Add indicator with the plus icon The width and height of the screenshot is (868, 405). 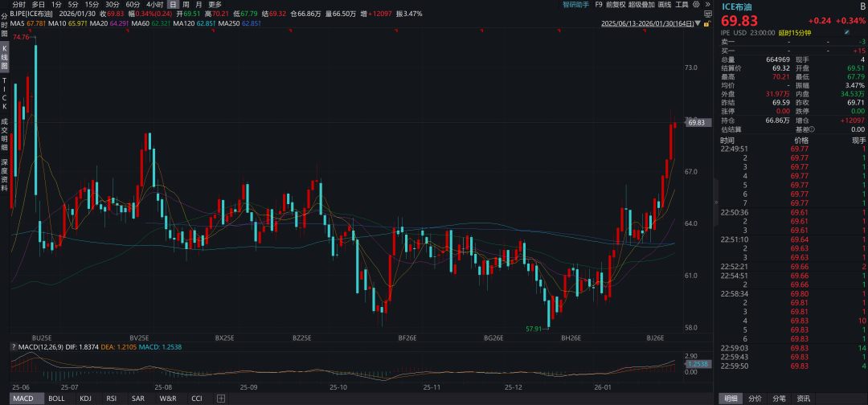tap(221, 398)
